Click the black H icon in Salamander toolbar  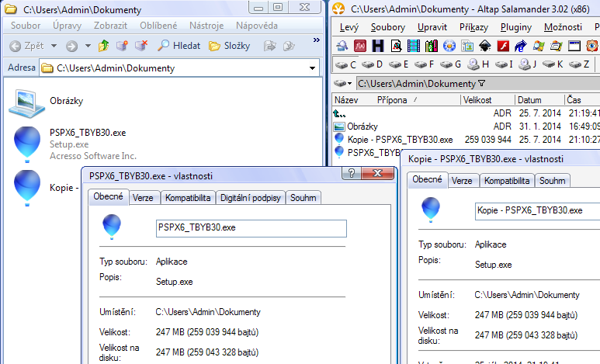point(378,47)
